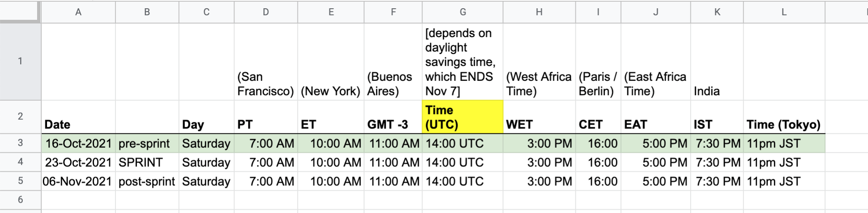Screen dimensions: 868x213
Task: Click the select-all corner box of the sheet
Action: (20, 11)
